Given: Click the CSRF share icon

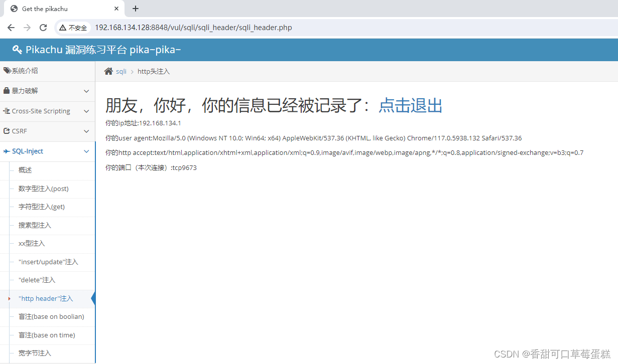Looking at the screenshot, I should pos(7,131).
